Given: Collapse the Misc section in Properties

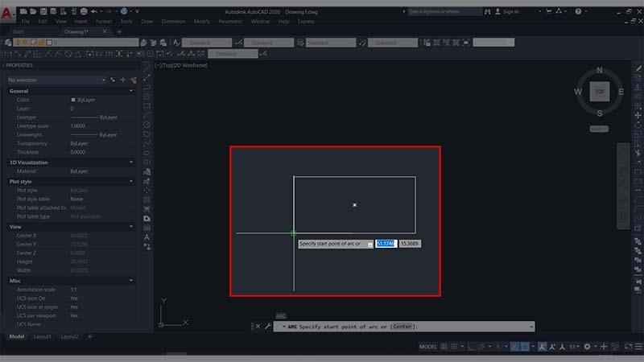Looking at the screenshot, I should click(131, 281).
